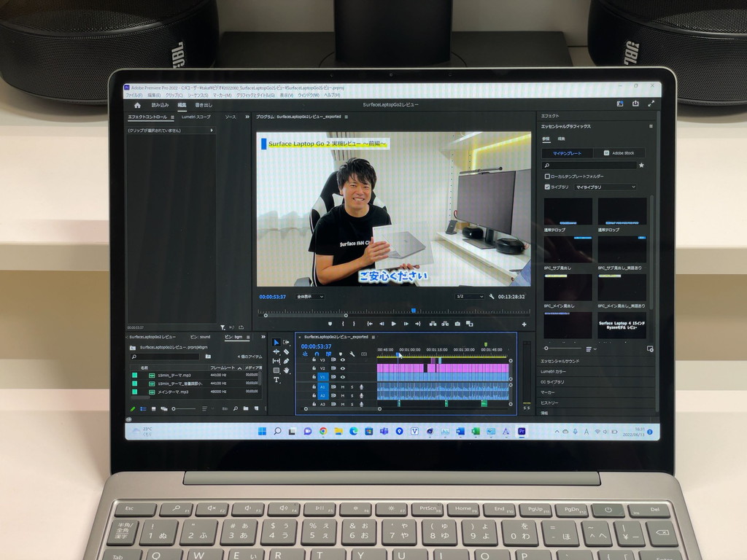This screenshot has width=747, height=560.
Task: Enable local templates folder checkbox
Action: (547, 176)
